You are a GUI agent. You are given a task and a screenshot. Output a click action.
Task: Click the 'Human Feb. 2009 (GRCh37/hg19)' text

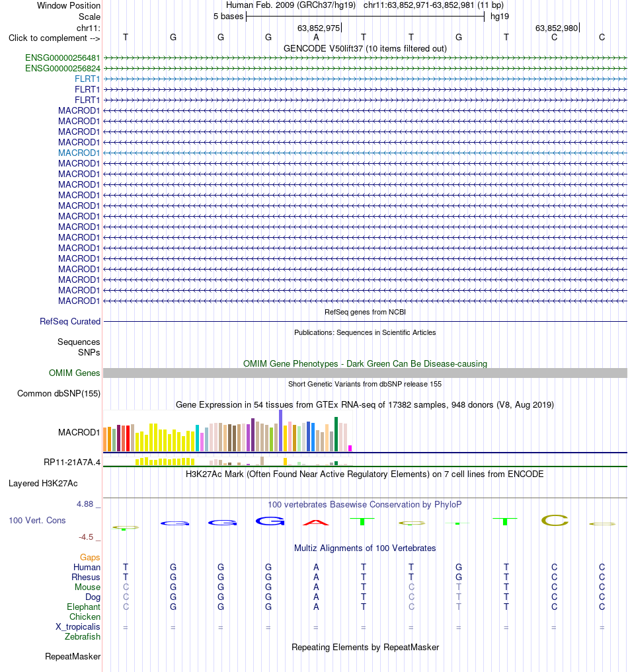[291, 5]
